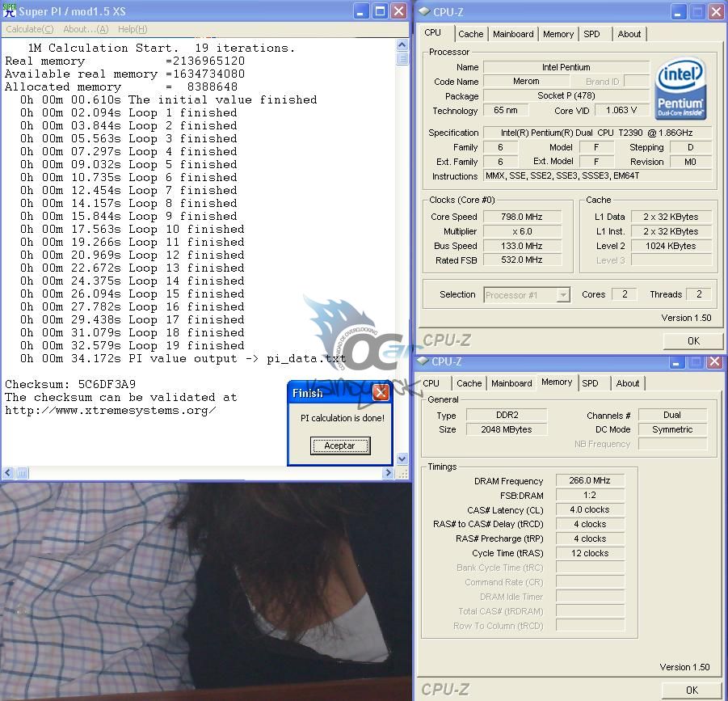Click the DC Mode value Symmetric
728x701 pixels.
[x=672, y=429]
